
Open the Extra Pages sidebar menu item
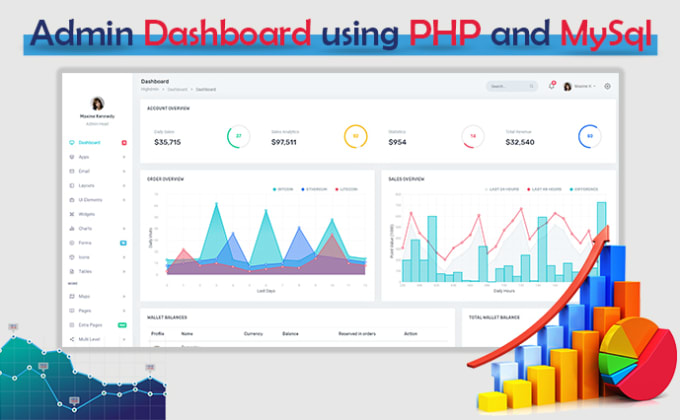(90, 325)
